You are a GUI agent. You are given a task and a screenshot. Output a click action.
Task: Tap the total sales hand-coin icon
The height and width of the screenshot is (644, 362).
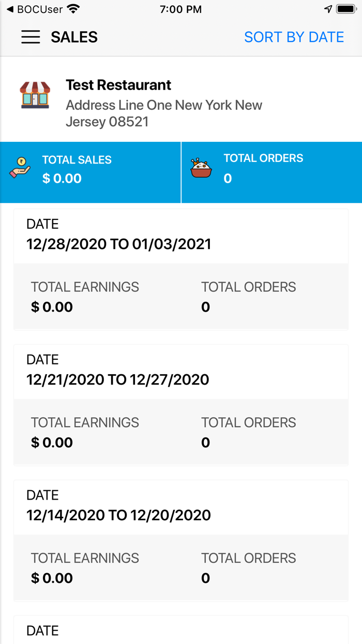[20, 170]
